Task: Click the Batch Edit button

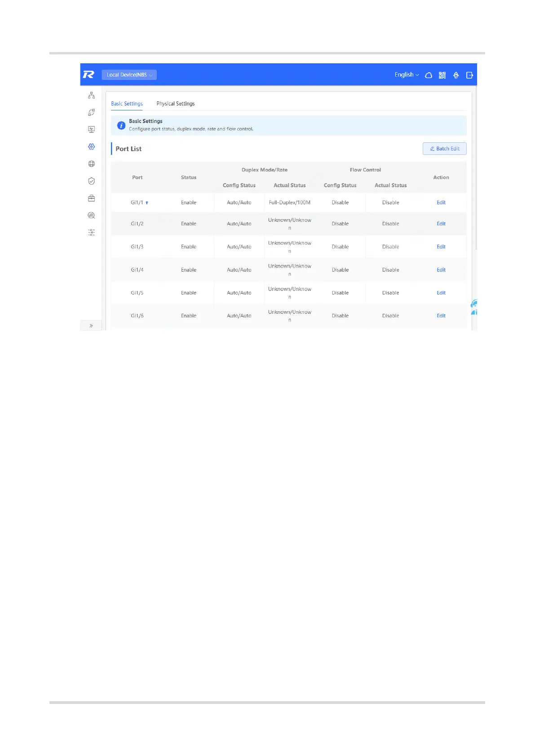Action: click(445, 149)
